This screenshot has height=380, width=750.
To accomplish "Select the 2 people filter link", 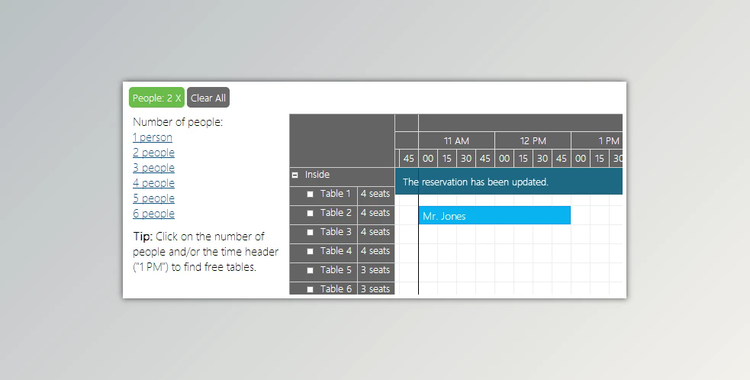I will click(154, 153).
